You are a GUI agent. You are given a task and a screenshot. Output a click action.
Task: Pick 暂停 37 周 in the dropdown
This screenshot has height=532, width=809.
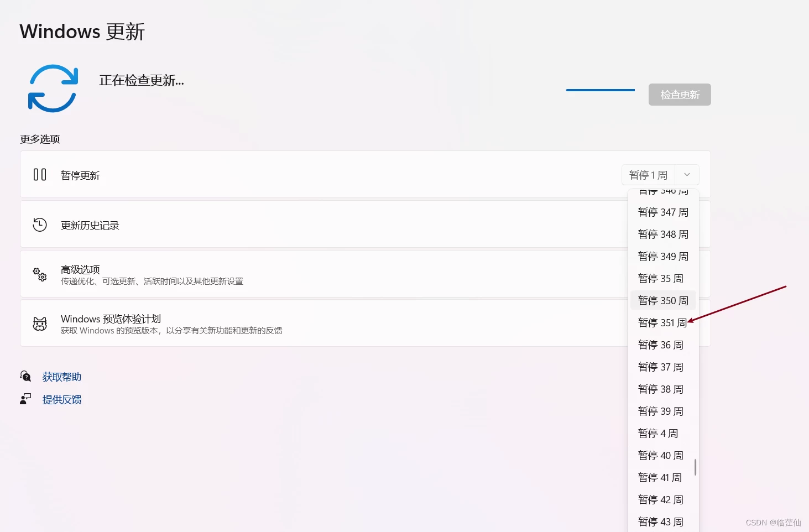point(663,367)
